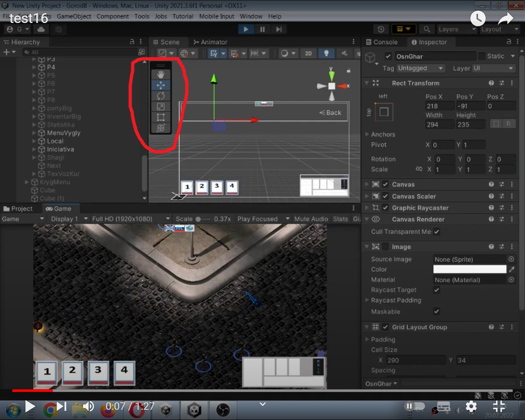Disable the Canvas Scaler checkbox
Viewport: 525px width, 420px height.
[x=385, y=196]
